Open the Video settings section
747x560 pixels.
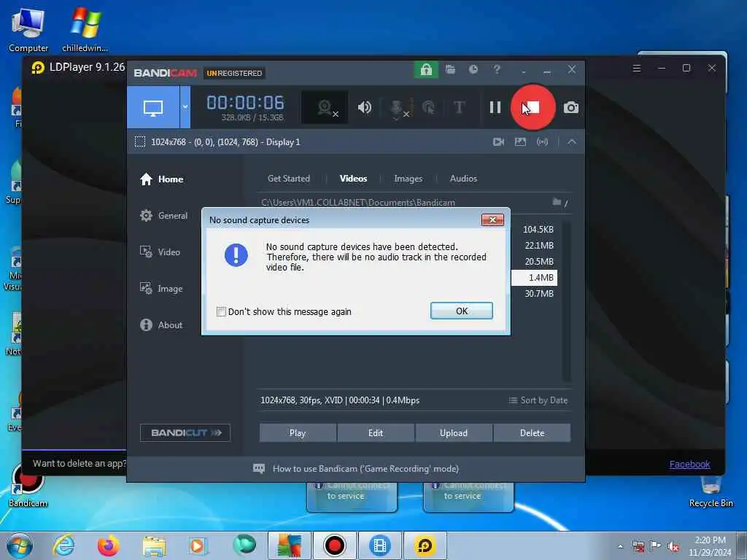(x=160, y=252)
